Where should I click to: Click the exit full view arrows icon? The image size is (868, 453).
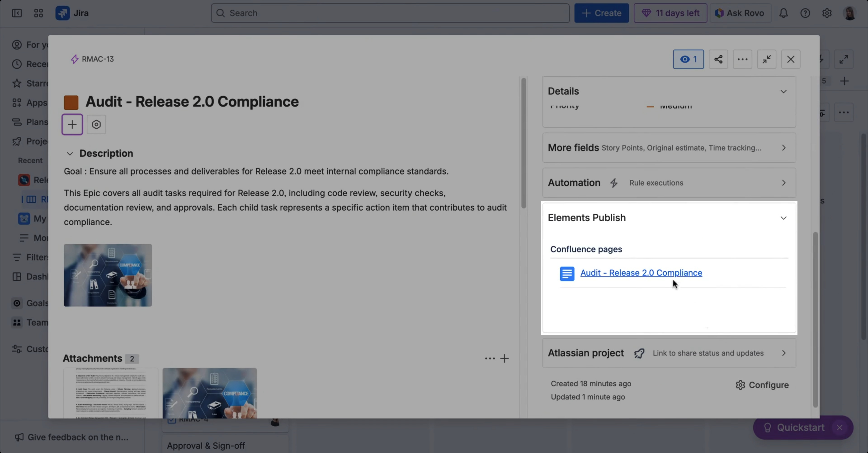[767, 59]
